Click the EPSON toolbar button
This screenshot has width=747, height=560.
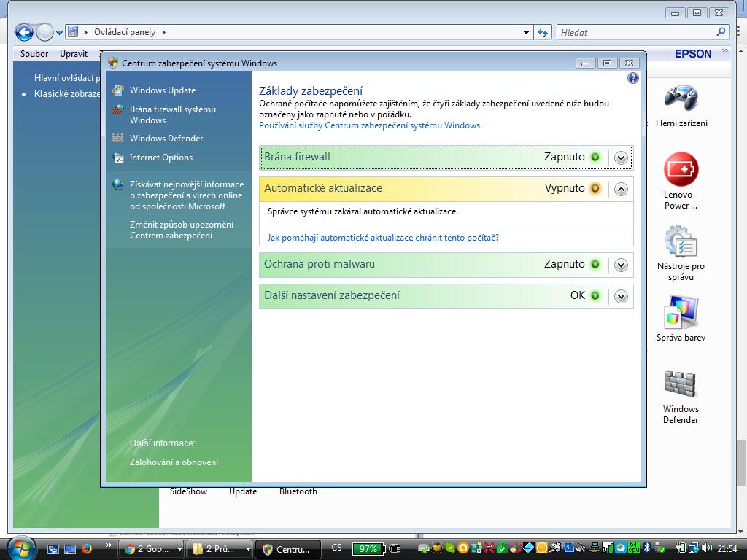point(693,54)
